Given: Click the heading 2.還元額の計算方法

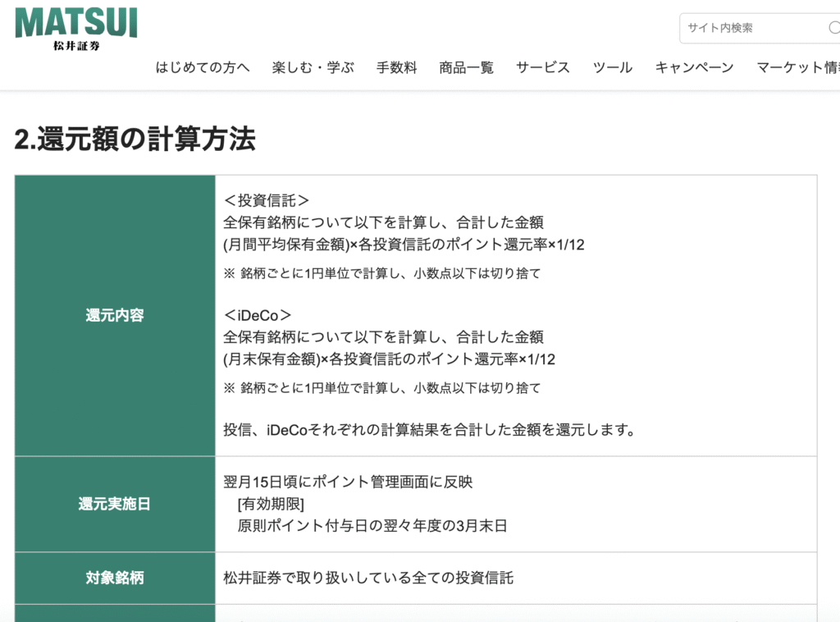Looking at the screenshot, I should [135, 139].
